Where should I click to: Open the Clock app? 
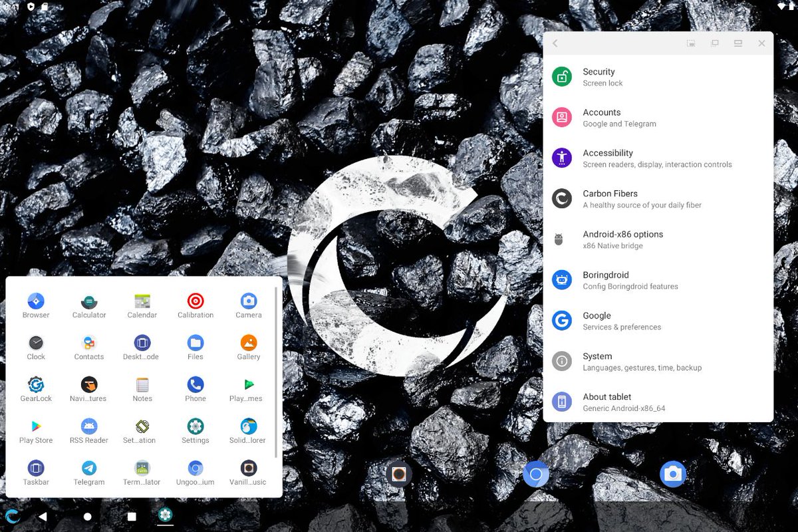(36, 348)
